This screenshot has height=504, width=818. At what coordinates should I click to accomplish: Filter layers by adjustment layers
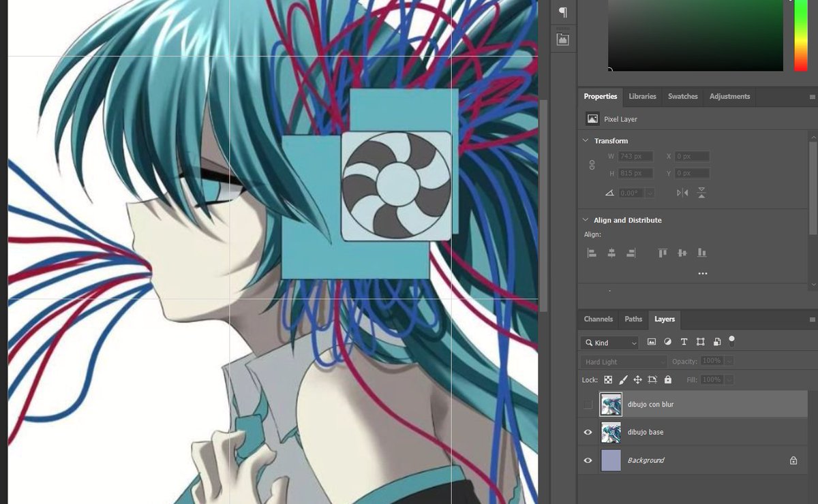pyautogui.click(x=668, y=342)
